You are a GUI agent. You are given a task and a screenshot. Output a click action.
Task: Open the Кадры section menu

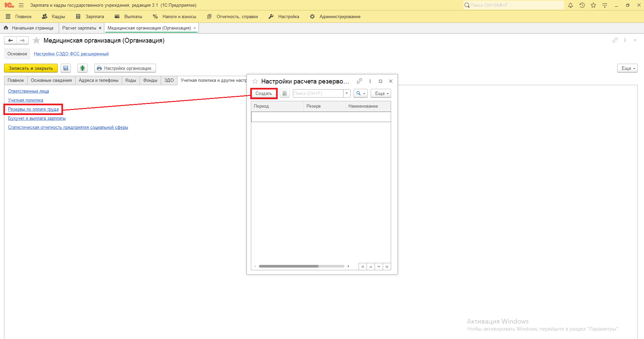54,16
